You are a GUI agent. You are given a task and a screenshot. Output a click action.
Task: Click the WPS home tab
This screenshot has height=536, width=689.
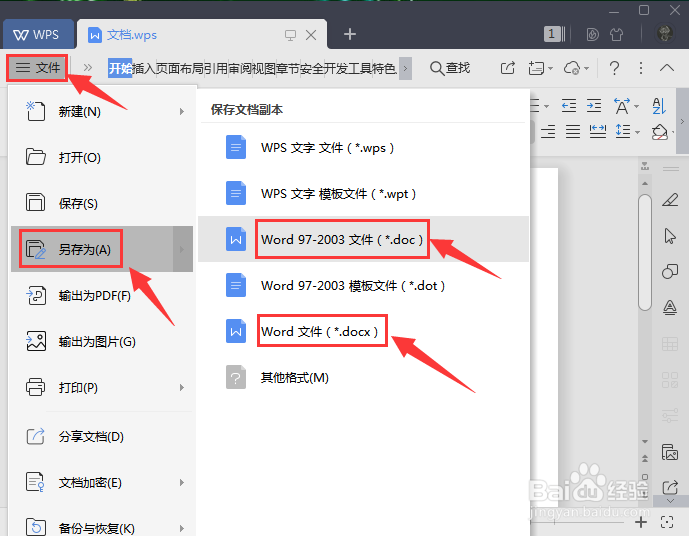(37, 34)
